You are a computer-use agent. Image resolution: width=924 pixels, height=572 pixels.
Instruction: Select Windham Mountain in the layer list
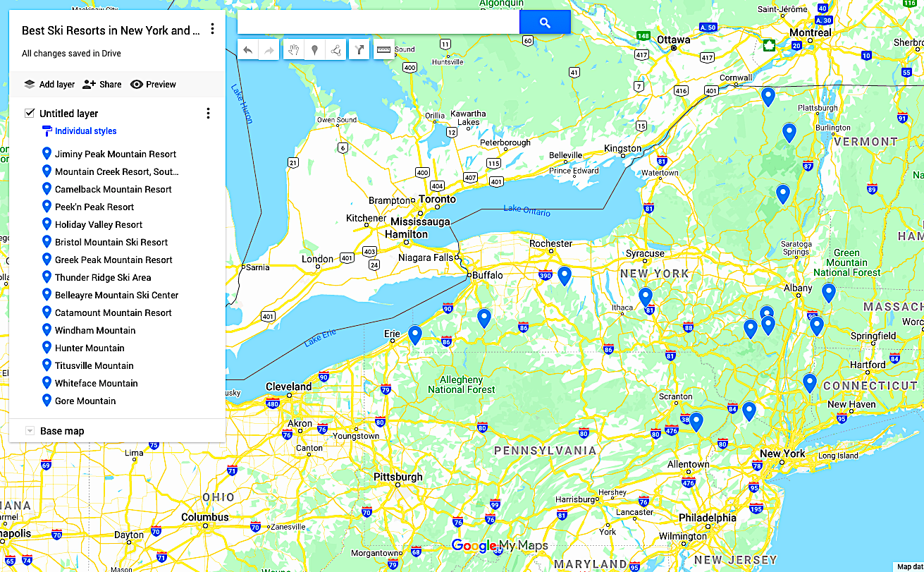pyautogui.click(x=95, y=330)
